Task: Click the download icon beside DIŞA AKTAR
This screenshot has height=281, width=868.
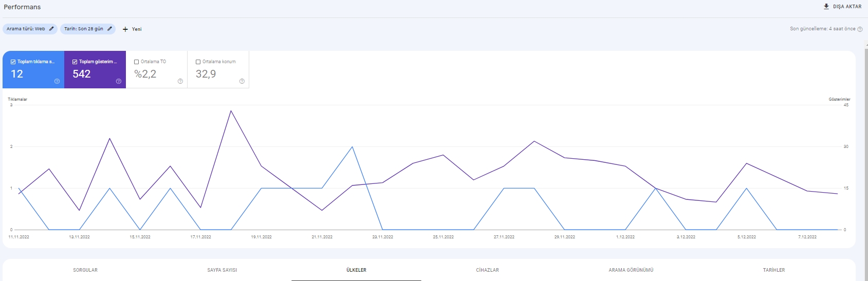Action: tap(826, 7)
